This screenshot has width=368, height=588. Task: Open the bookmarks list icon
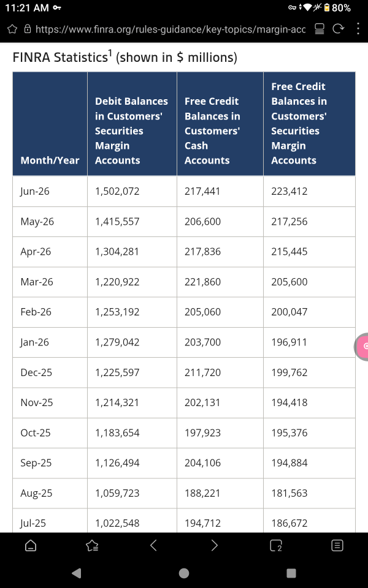[x=92, y=546]
